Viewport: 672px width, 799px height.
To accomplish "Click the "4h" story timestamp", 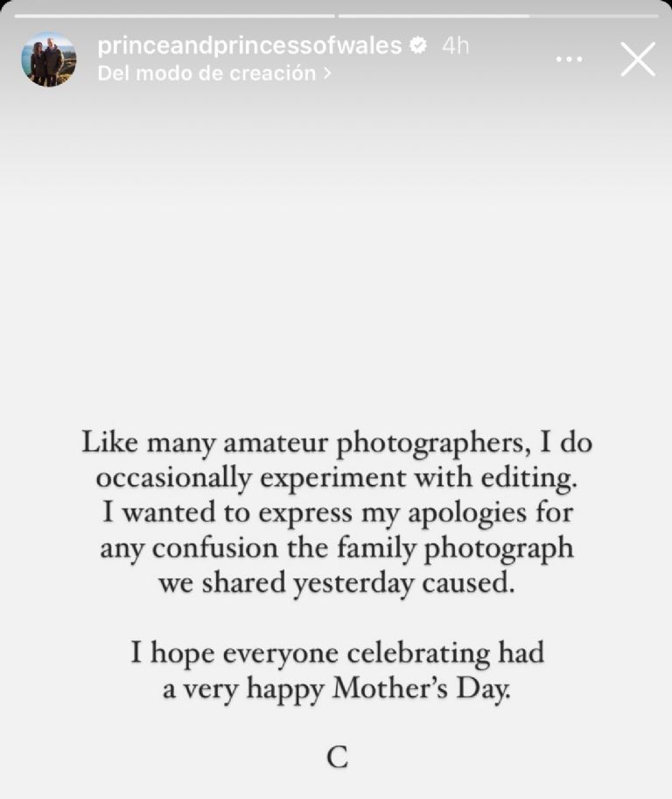I will click(455, 46).
